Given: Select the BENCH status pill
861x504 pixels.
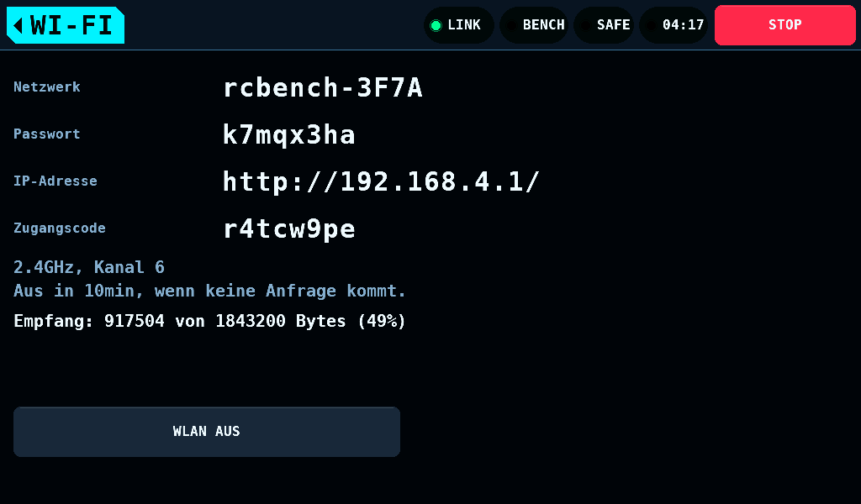Looking at the screenshot, I should coord(534,25).
